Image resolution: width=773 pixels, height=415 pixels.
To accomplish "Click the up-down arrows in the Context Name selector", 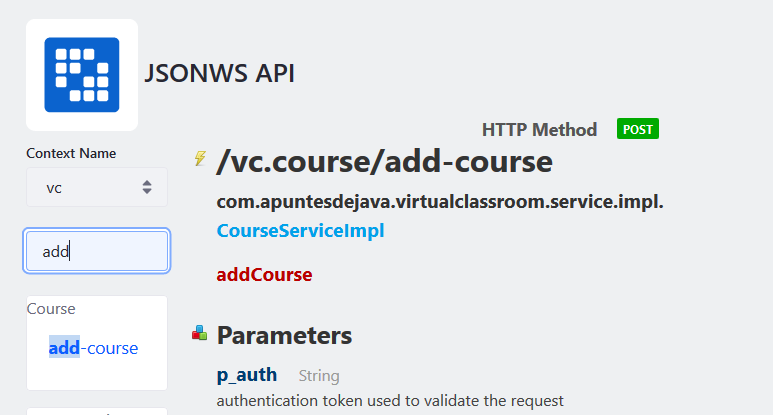I will click(x=147, y=187).
